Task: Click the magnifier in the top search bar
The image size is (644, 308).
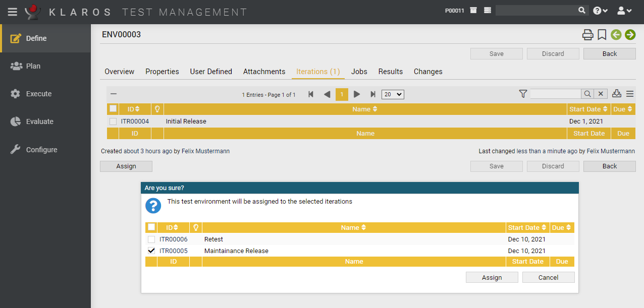Action: coord(582,10)
